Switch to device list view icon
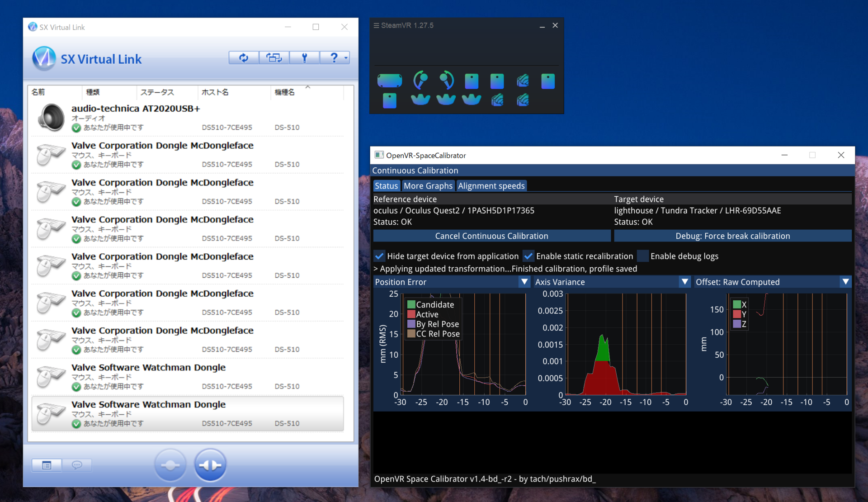868x502 pixels. tap(47, 465)
